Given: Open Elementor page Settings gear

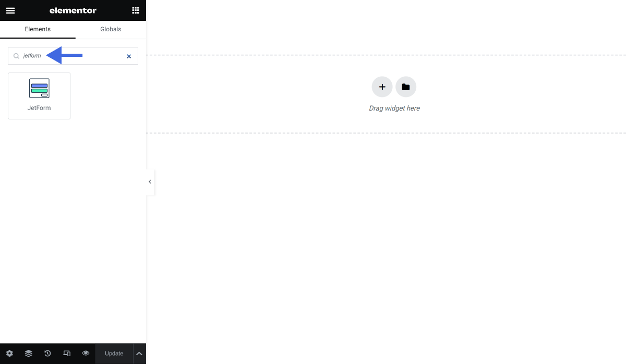Looking at the screenshot, I should [x=9, y=354].
